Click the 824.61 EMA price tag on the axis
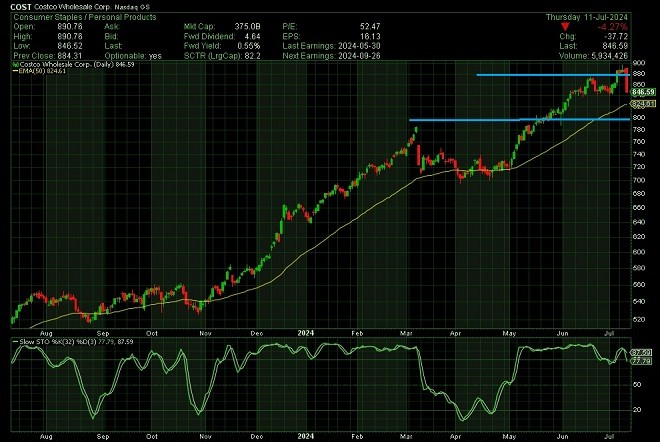The height and width of the screenshot is (442, 660). [643, 104]
